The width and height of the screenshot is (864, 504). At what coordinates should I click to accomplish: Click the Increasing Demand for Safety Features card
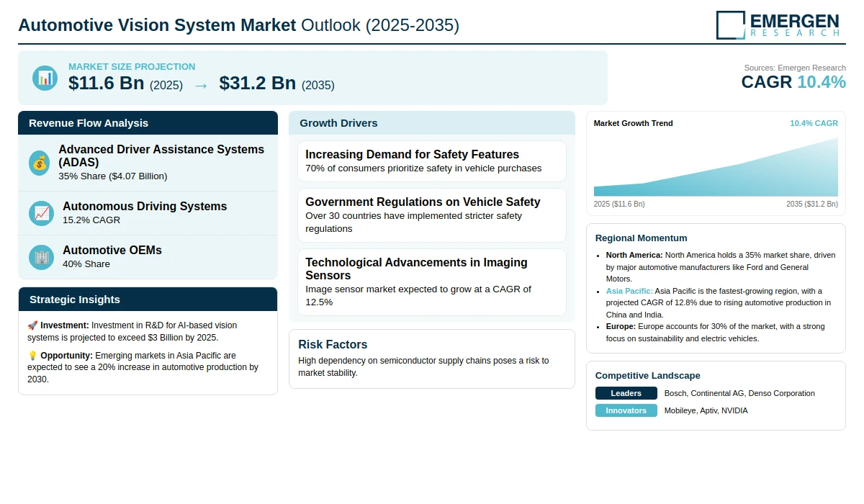pos(432,161)
